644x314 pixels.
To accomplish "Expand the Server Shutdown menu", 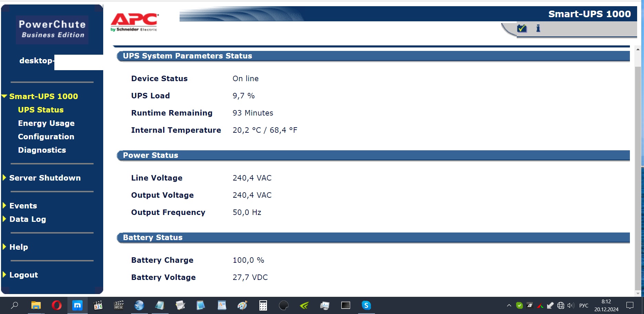I will [x=4, y=178].
